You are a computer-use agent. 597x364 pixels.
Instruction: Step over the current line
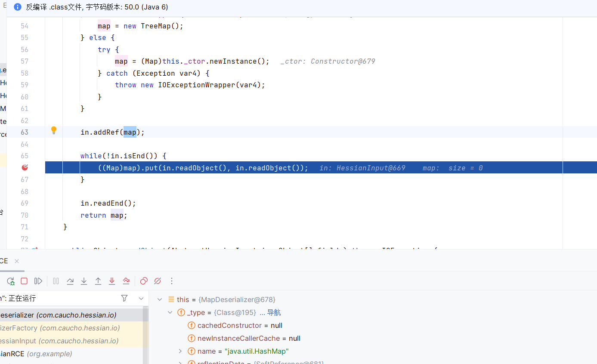(70, 281)
